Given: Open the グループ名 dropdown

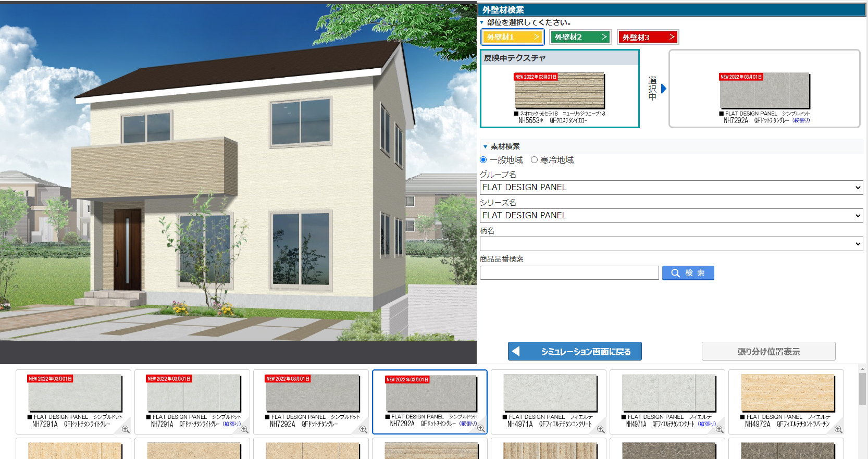Looking at the screenshot, I should click(x=671, y=188).
